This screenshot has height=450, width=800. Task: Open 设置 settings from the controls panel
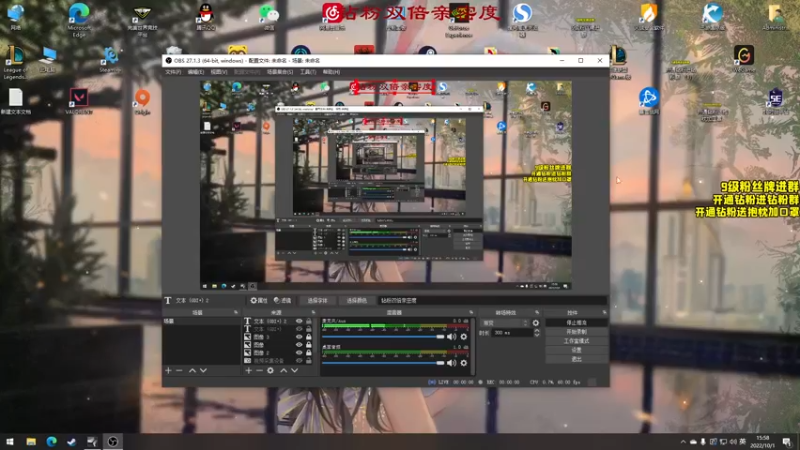577,350
